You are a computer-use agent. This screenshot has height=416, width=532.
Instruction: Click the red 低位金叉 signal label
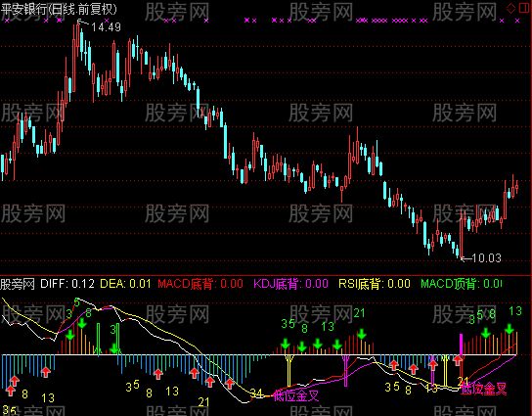pyautogui.click(x=484, y=389)
